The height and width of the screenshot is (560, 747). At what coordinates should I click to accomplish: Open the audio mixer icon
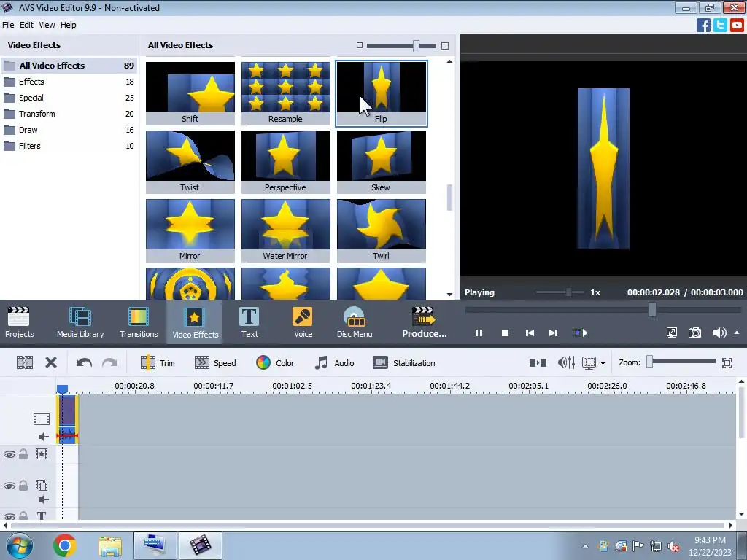pos(566,363)
